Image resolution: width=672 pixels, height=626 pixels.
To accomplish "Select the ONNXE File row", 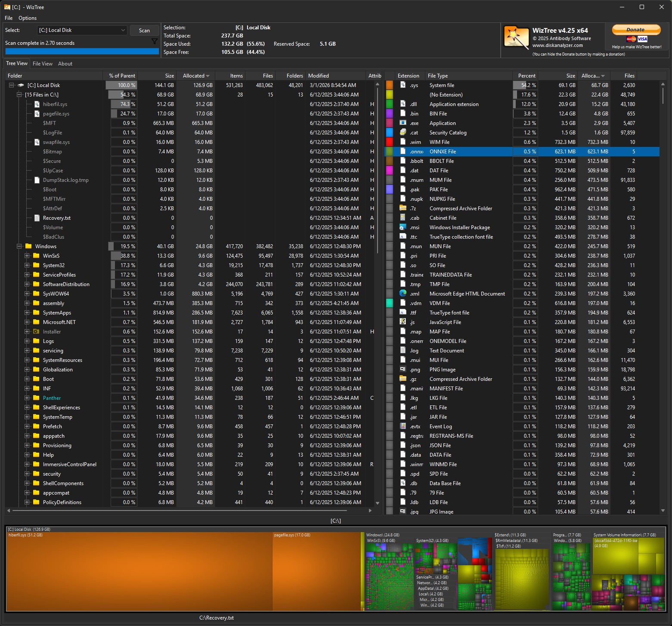I will point(522,152).
